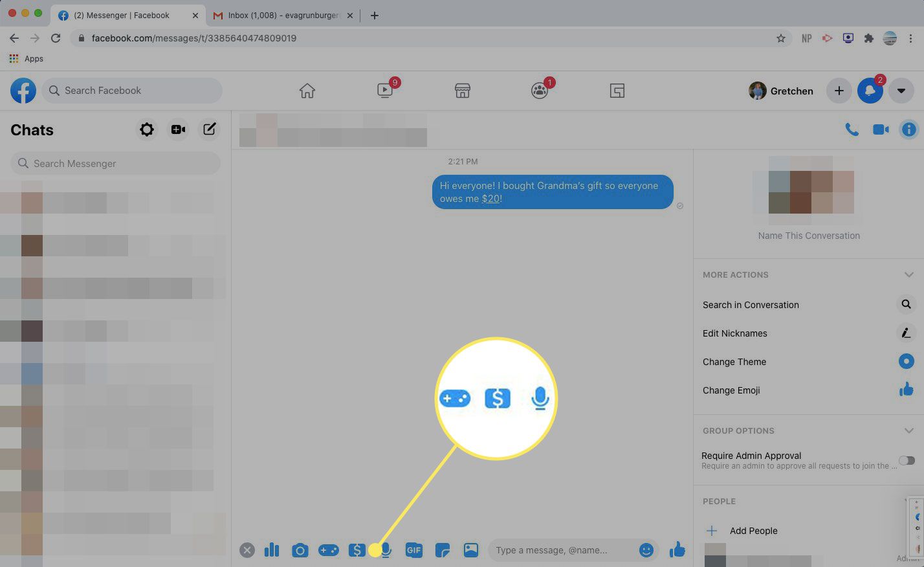
Task: Click the Search Messenger field
Action: coord(115,163)
